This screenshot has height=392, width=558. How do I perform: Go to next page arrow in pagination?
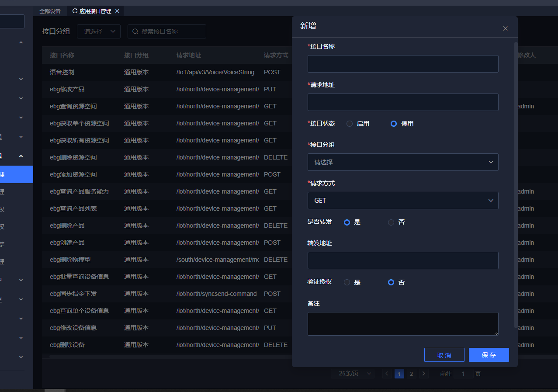coord(423,374)
